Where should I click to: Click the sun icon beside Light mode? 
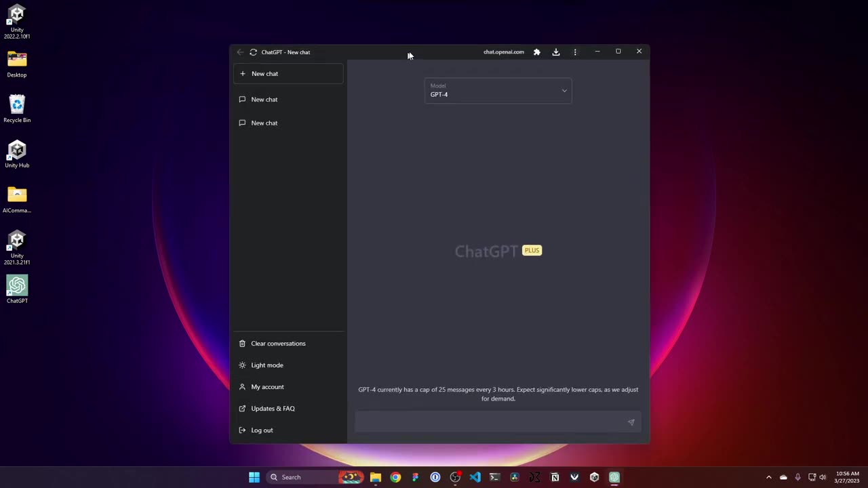click(242, 365)
